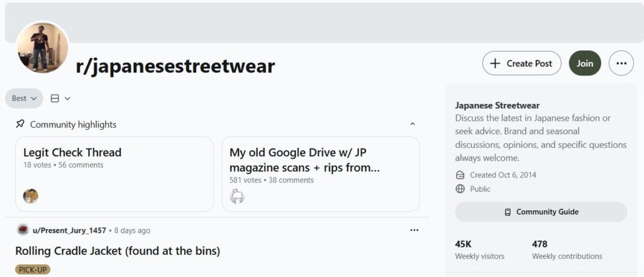
Task: Open the community three-dot options menu
Action: (621, 63)
